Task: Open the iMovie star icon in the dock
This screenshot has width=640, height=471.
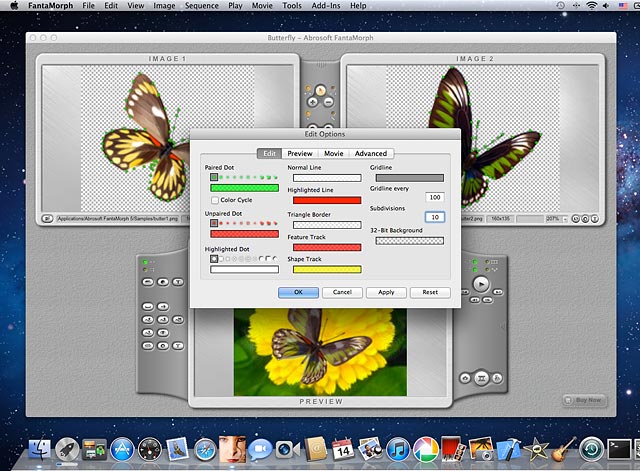Action: click(536, 449)
